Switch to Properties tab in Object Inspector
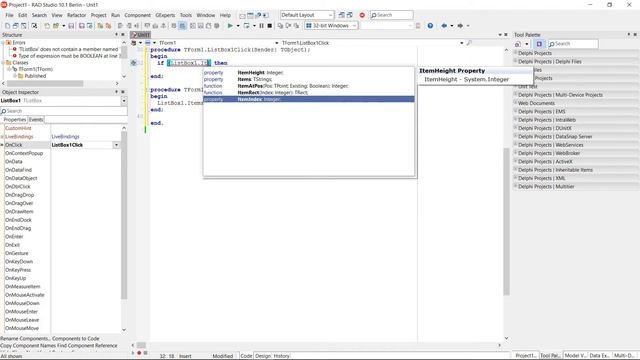Viewport: 640px width, 360px height. pos(15,120)
